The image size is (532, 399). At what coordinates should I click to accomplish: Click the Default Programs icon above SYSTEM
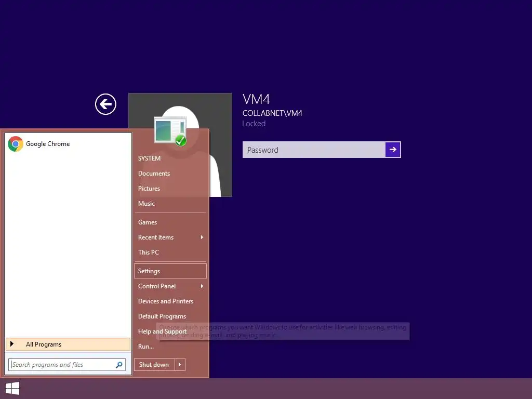[170, 131]
